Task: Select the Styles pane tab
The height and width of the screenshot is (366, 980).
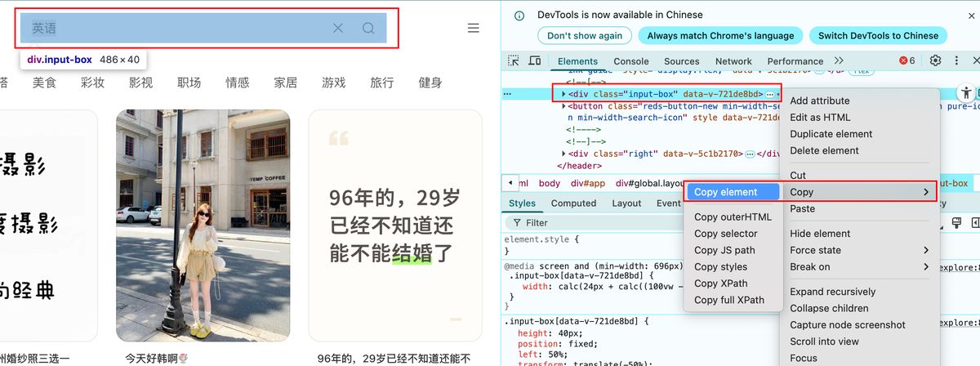Action: (522, 203)
